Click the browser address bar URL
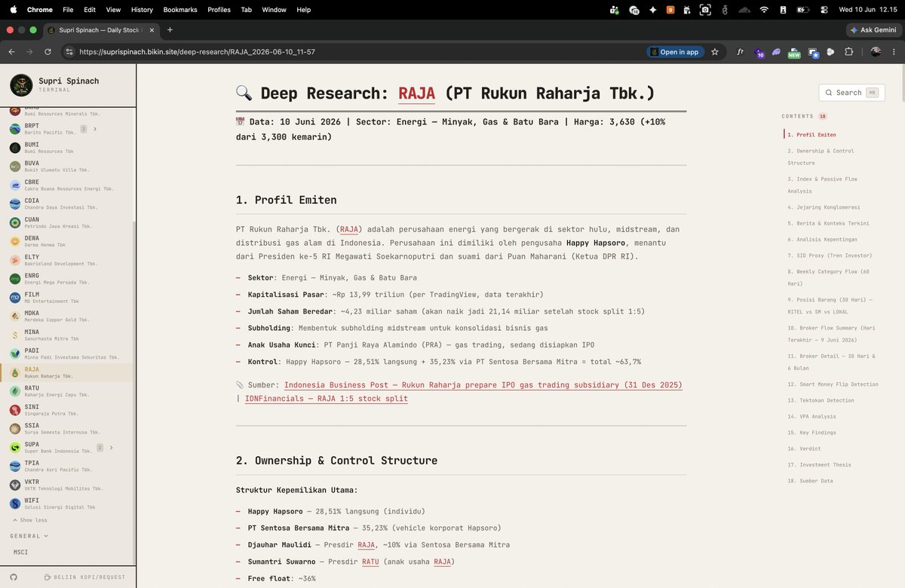Screen dimensions: 905x588 click(197, 52)
